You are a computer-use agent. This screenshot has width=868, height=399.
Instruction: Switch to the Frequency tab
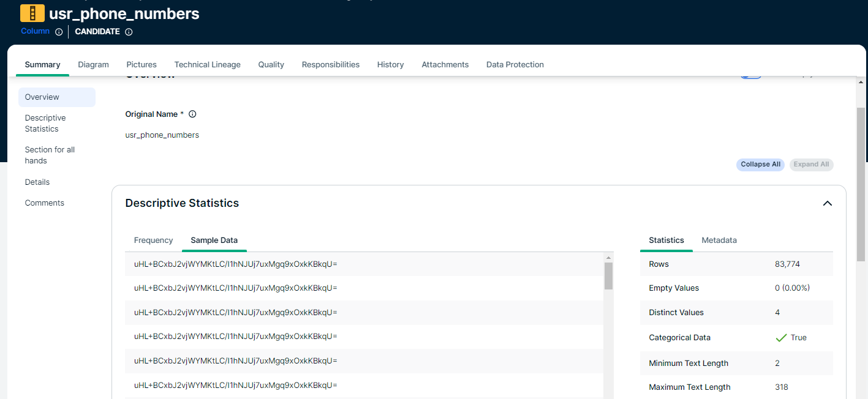(x=153, y=241)
